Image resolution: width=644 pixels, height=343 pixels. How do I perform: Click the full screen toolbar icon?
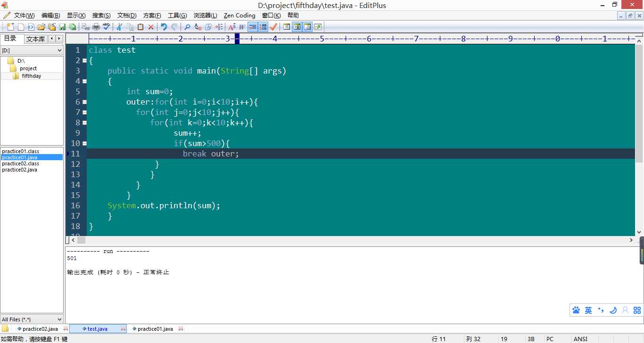(318, 27)
